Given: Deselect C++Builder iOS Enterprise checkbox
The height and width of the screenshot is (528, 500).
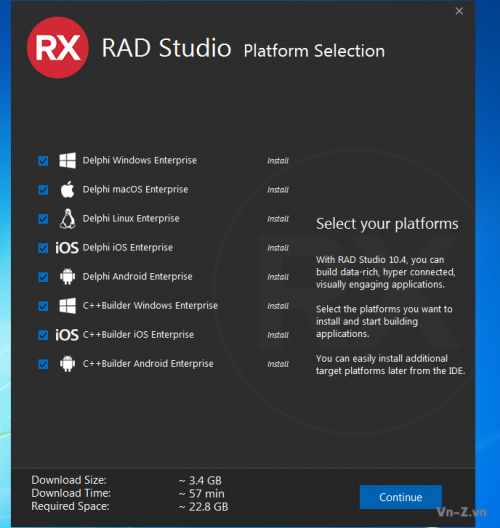Looking at the screenshot, I should [x=43, y=335].
